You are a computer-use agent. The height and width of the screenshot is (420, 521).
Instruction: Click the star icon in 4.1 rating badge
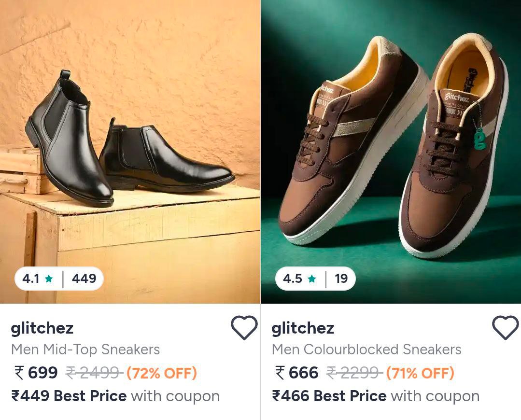coord(49,279)
